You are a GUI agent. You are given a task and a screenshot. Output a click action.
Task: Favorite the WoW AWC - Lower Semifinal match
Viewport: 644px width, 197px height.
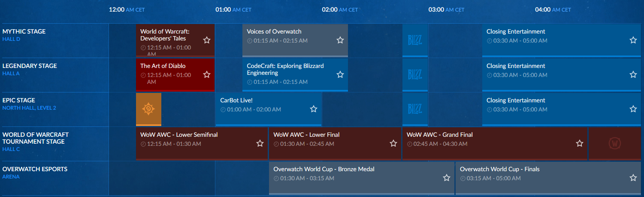260,143
